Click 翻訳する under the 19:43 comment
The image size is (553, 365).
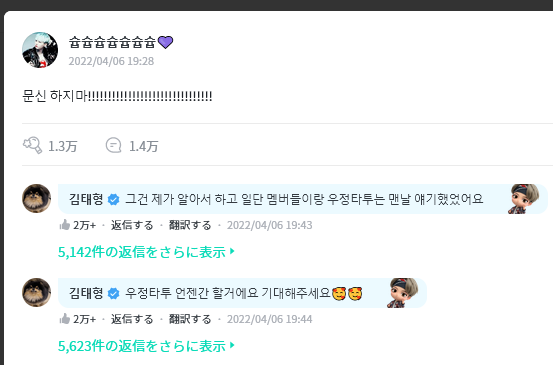tap(190, 225)
